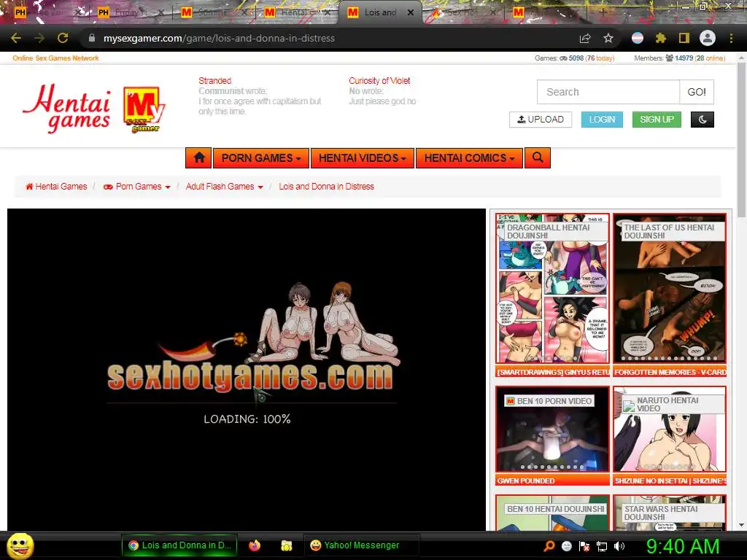Click the '14979' members count
This screenshot has height=560, width=747.
coord(684,58)
